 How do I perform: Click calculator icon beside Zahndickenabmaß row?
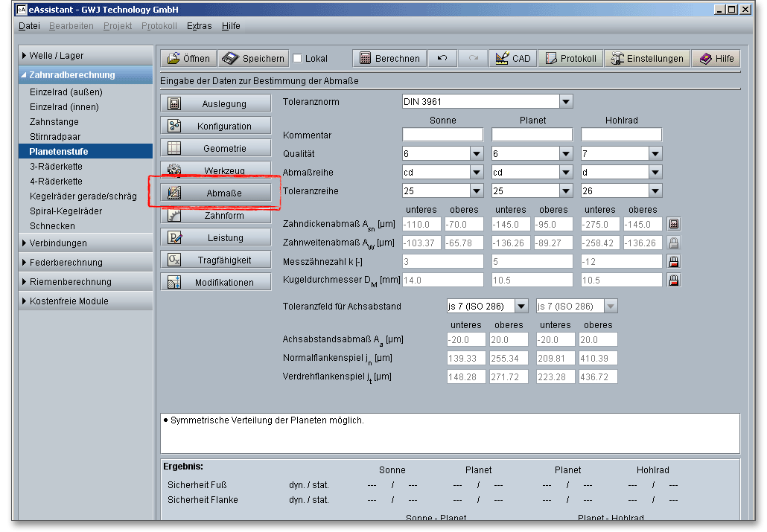click(673, 224)
